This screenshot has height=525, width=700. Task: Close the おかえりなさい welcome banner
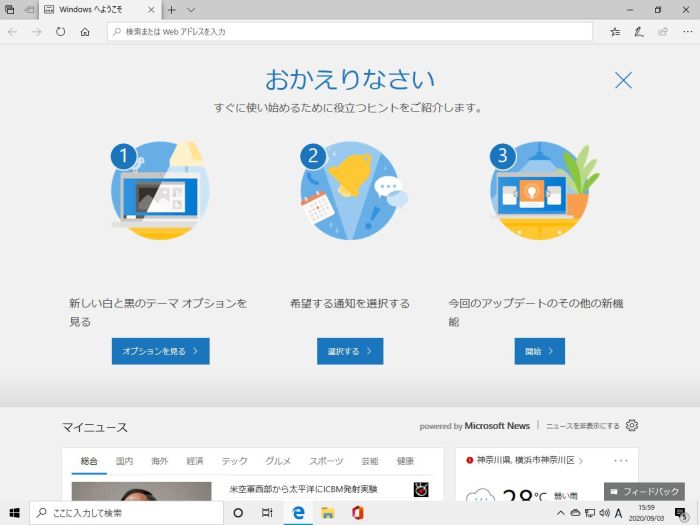click(x=623, y=81)
